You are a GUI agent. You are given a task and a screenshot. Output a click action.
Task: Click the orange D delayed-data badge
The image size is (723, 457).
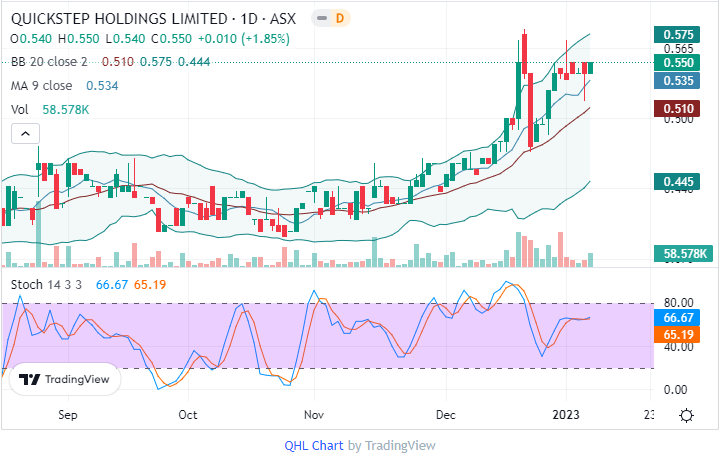click(340, 18)
